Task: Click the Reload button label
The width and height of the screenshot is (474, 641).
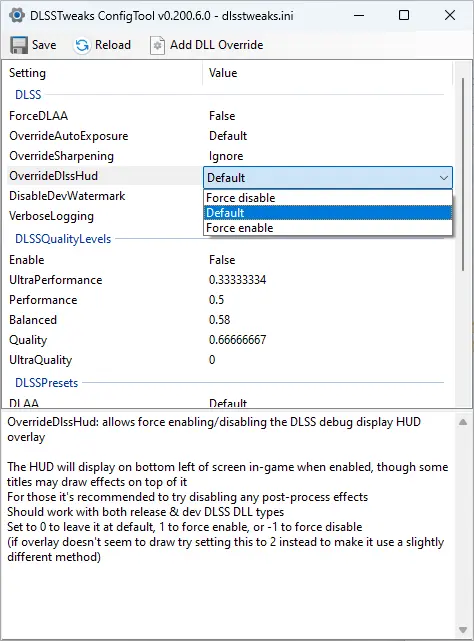Action: pyautogui.click(x=113, y=45)
